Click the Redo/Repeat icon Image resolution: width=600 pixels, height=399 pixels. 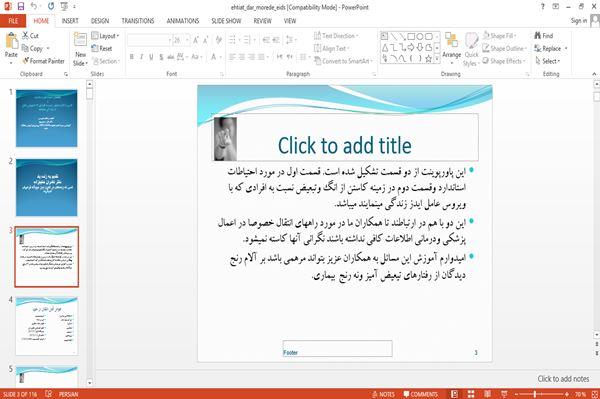pyautogui.click(x=51, y=6)
